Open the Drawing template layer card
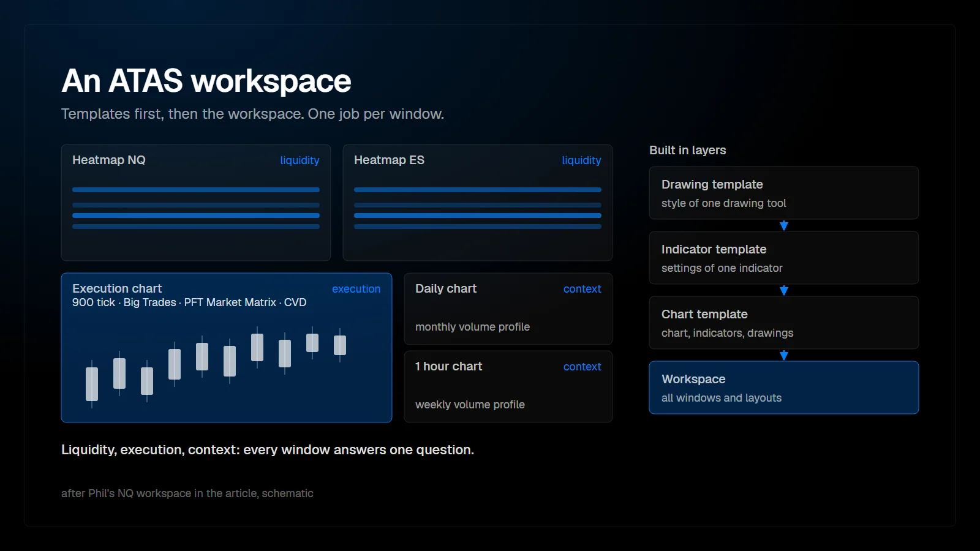The width and height of the screenshot is (980, 551). click(784, 193)
